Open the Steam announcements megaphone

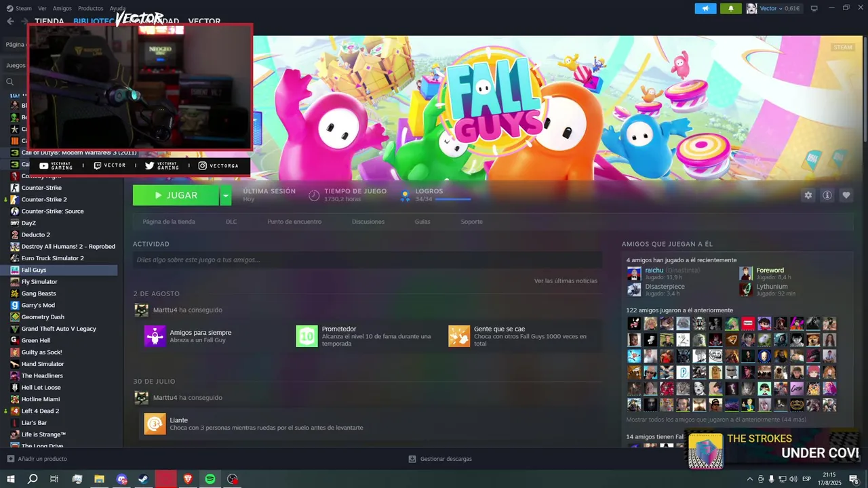(705, 8)
